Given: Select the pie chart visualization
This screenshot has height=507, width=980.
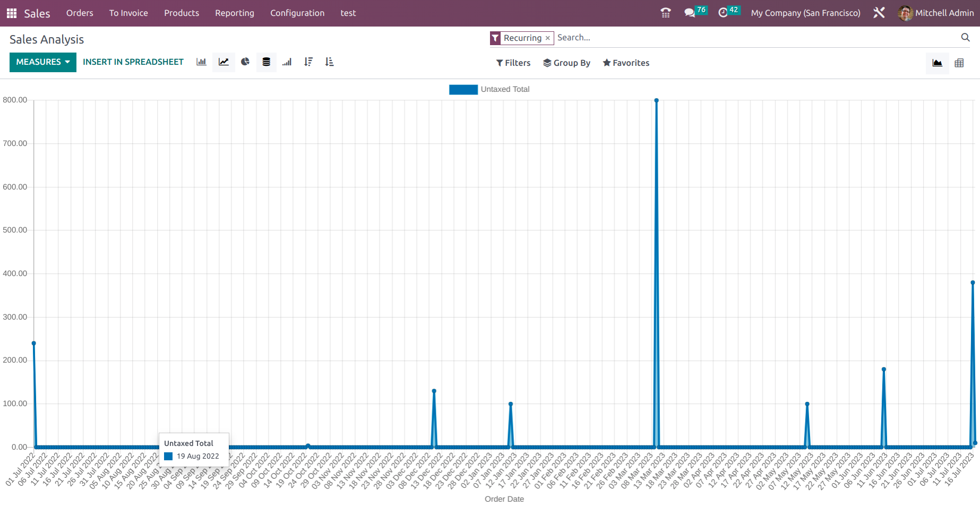Looking at the screenshot, I should tap(245, 62).
